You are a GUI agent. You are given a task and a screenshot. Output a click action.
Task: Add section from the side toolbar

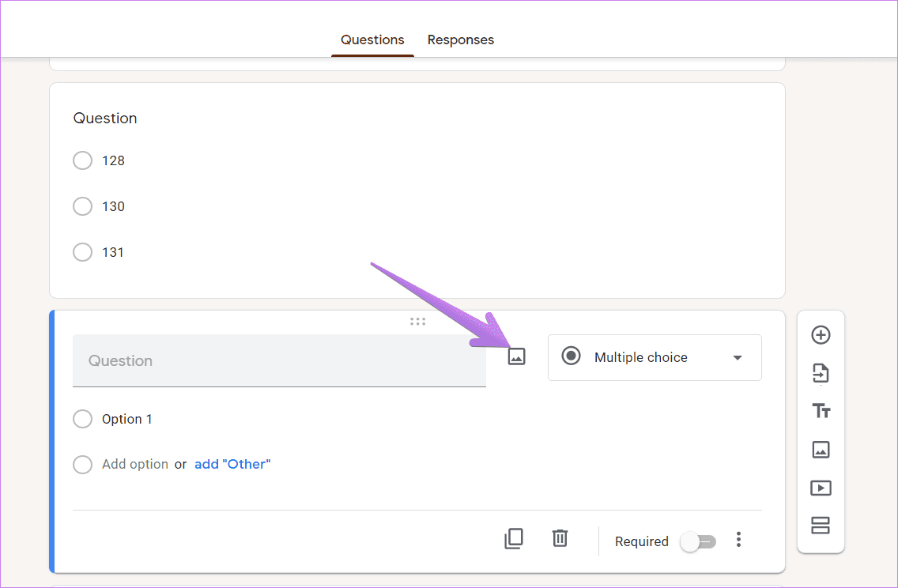pyautogui.click(x=821, y=526)
